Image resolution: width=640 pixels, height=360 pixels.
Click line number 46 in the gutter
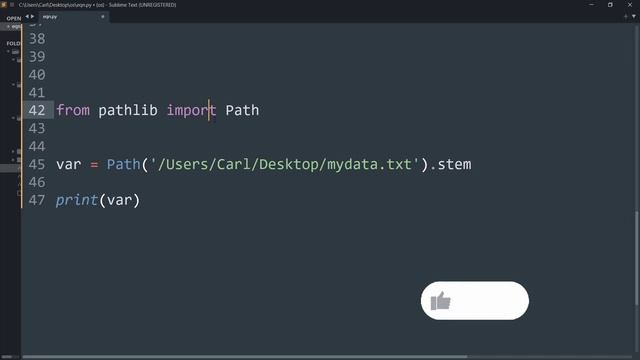[x=37, y=182]
